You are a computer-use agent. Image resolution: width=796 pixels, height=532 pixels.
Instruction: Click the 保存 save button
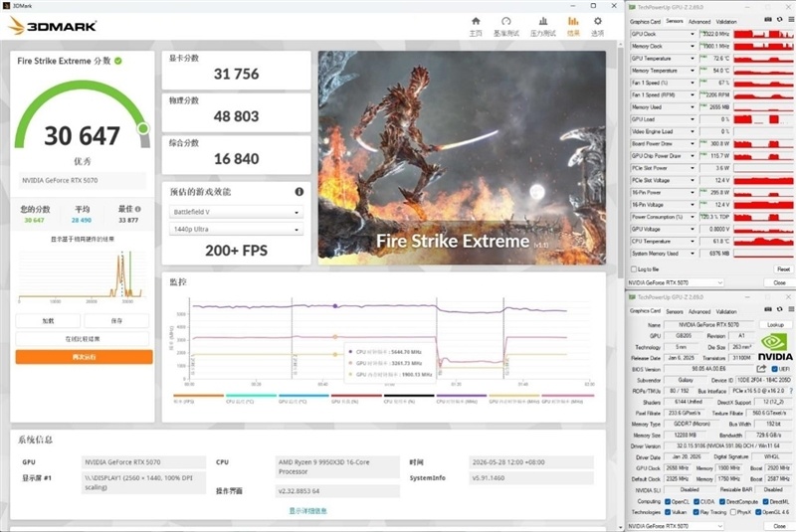(x=116, y=321)
